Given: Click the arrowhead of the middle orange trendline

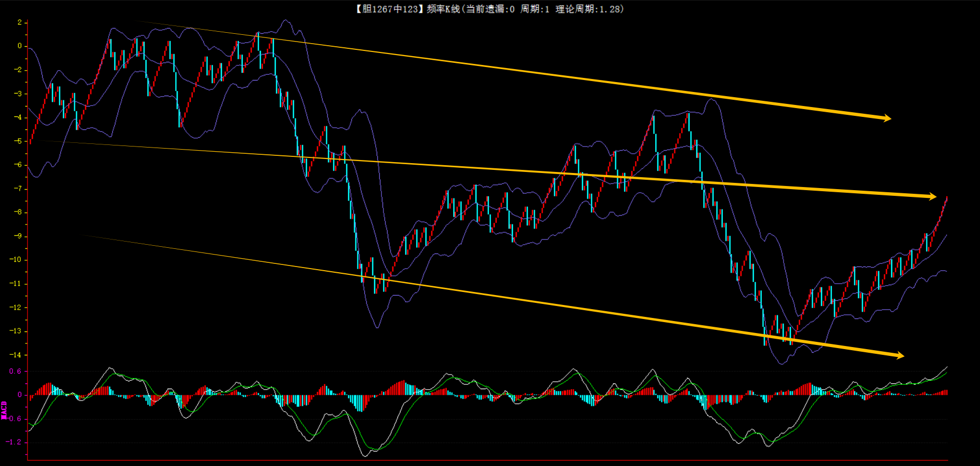Looking at the screenshot, I should 932,196.
